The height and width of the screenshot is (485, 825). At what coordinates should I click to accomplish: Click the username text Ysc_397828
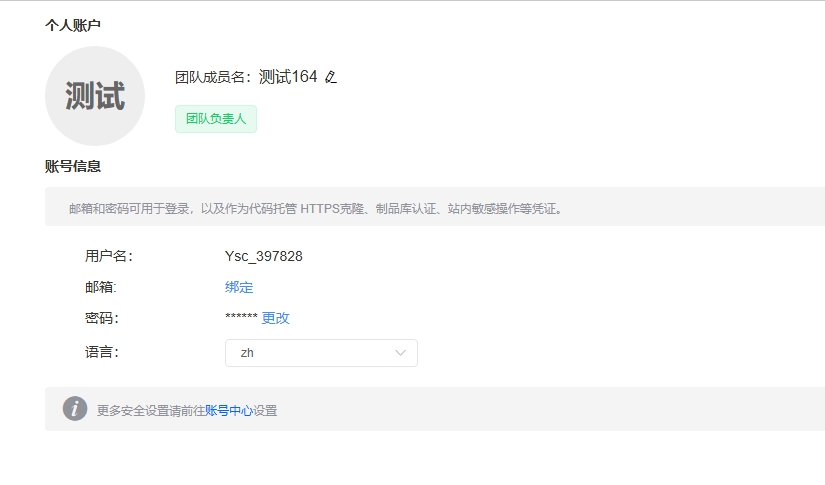pyautogui.click(x=264, y=256)
